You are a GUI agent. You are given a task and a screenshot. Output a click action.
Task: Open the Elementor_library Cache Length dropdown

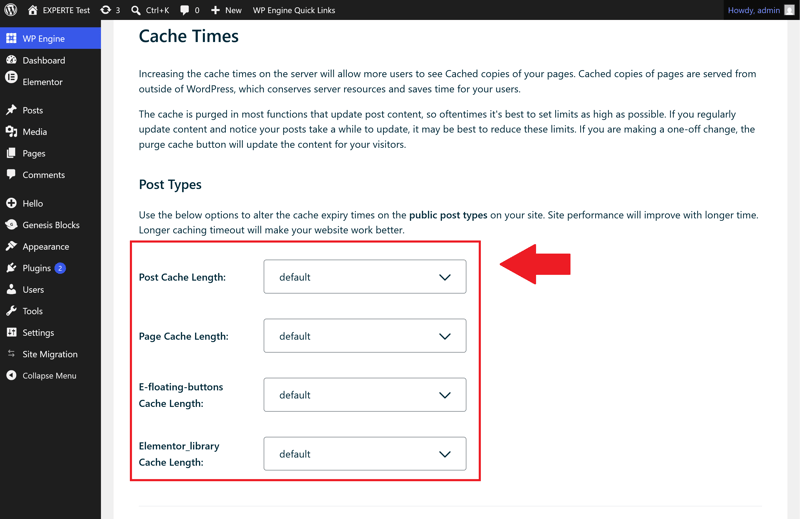pos(365,454)
